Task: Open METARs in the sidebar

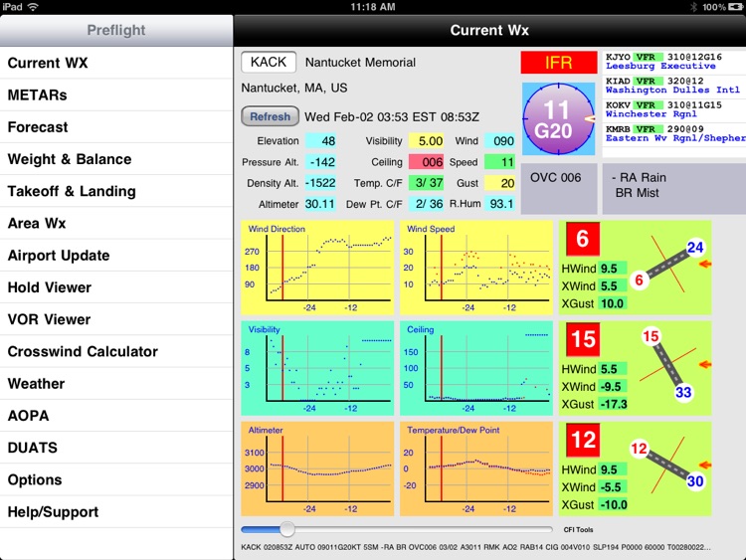Action: [116, 95]
